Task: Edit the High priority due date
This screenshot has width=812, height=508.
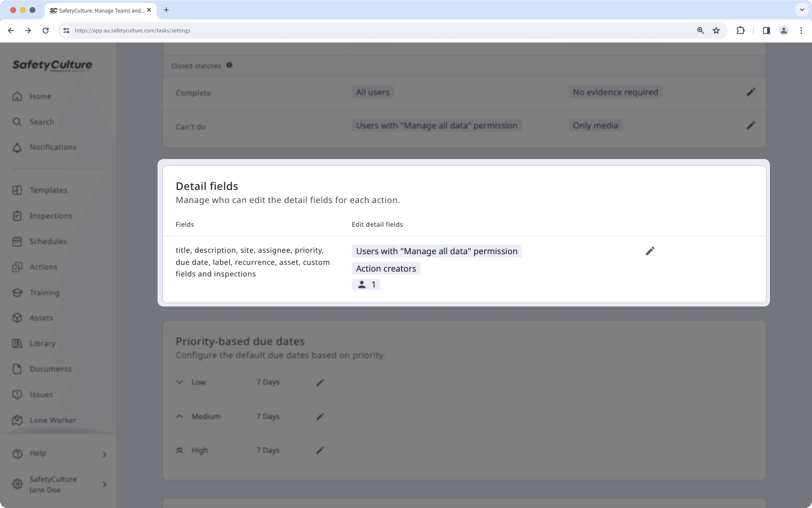Action: (x=319, y=450)
